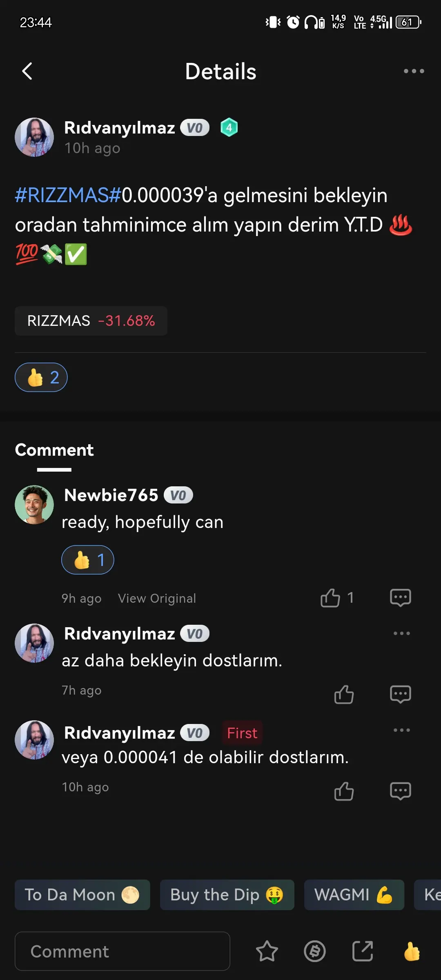Like the 'veya 0.000041' comment

click(x=344, y=791)
